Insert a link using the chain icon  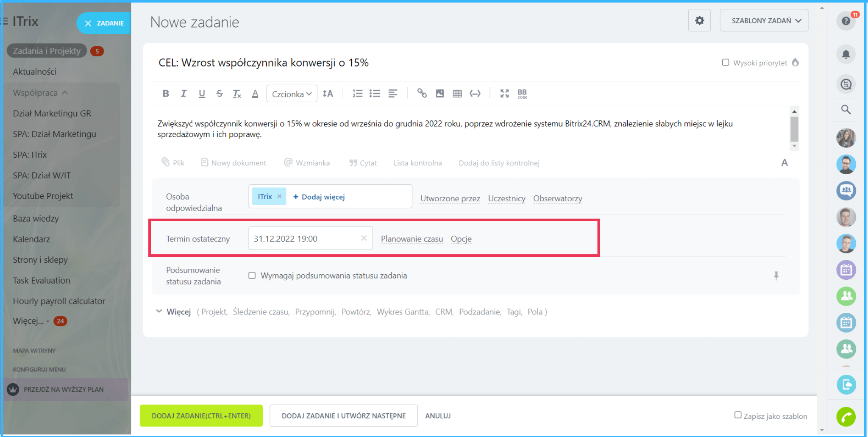click(422, 93)
